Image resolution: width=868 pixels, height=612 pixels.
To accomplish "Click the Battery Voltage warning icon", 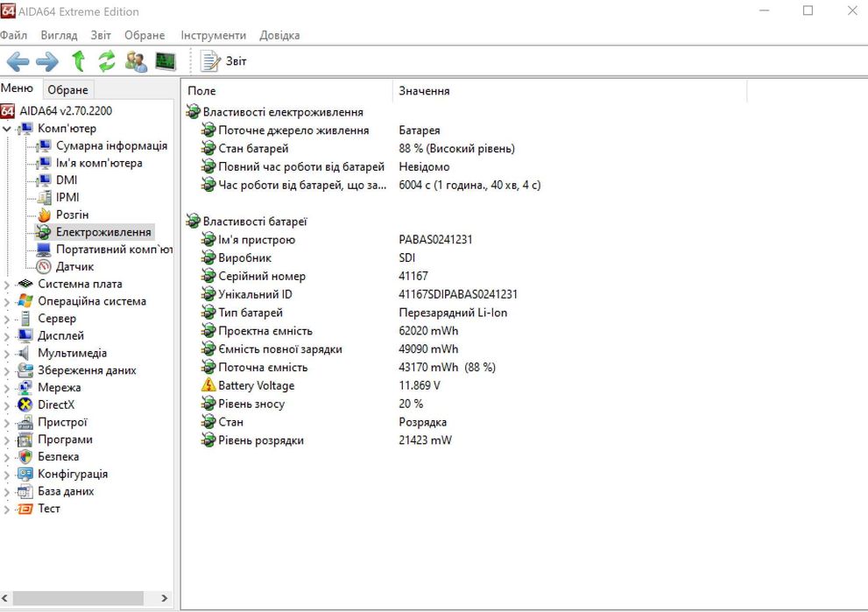I will point(208,385).
